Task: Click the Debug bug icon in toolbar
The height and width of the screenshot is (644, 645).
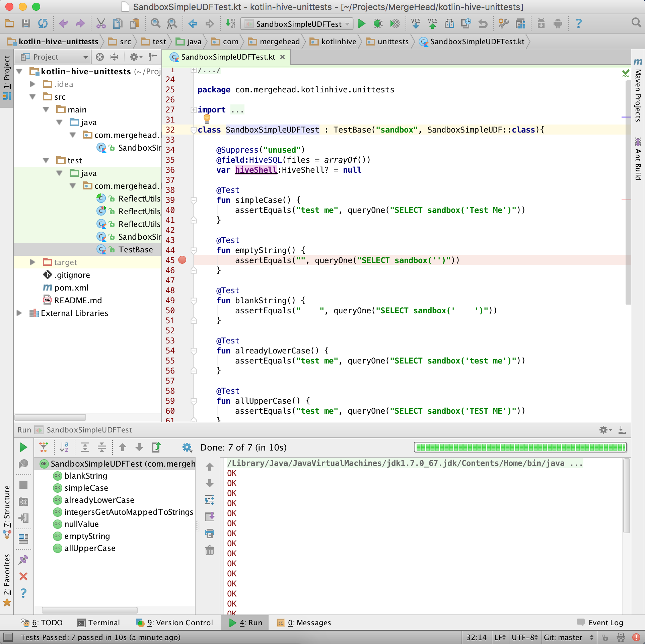Action: [x=378, y=24]
